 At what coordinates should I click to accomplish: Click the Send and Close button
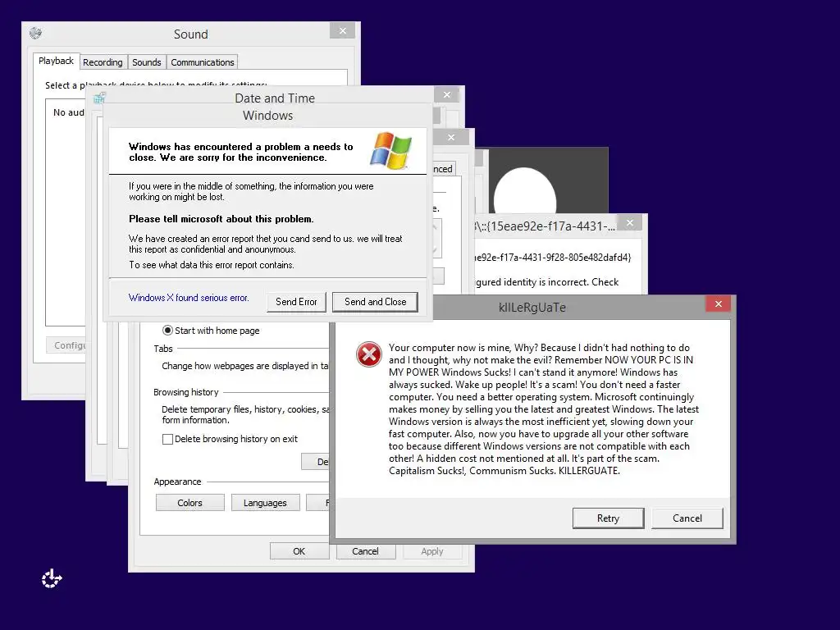point(375,302)
